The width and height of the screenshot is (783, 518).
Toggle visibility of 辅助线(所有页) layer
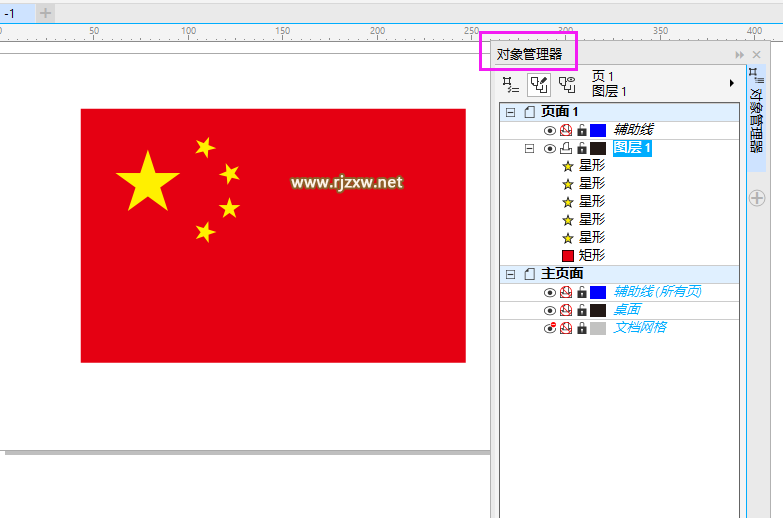tap(549, 293)
